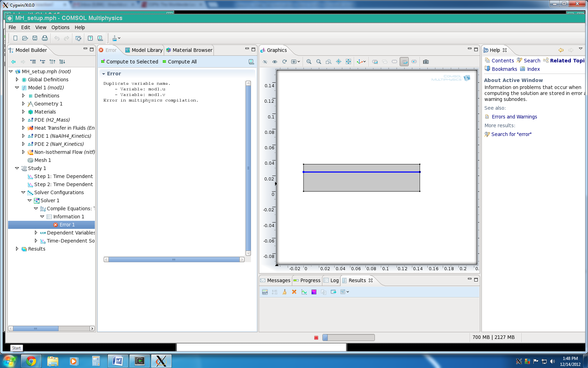Expand the Global Definitions tree node
588x368 pixels.
coord(17,80)
